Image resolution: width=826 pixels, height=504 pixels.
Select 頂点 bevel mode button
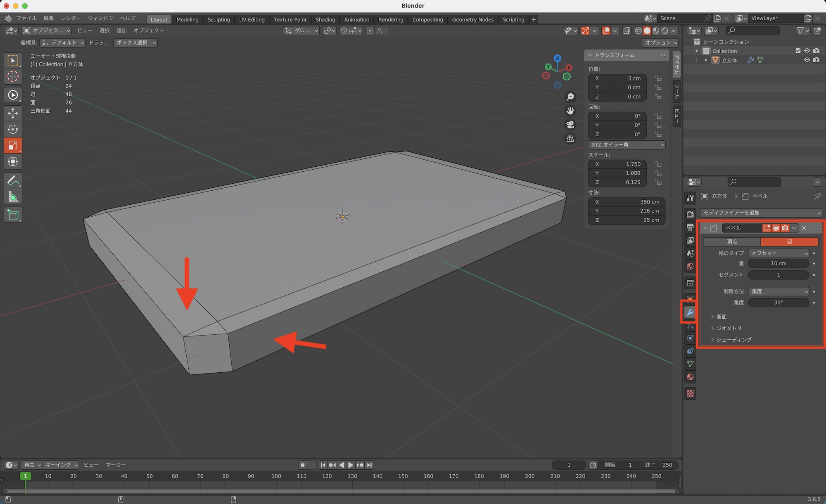click(732, 241)
